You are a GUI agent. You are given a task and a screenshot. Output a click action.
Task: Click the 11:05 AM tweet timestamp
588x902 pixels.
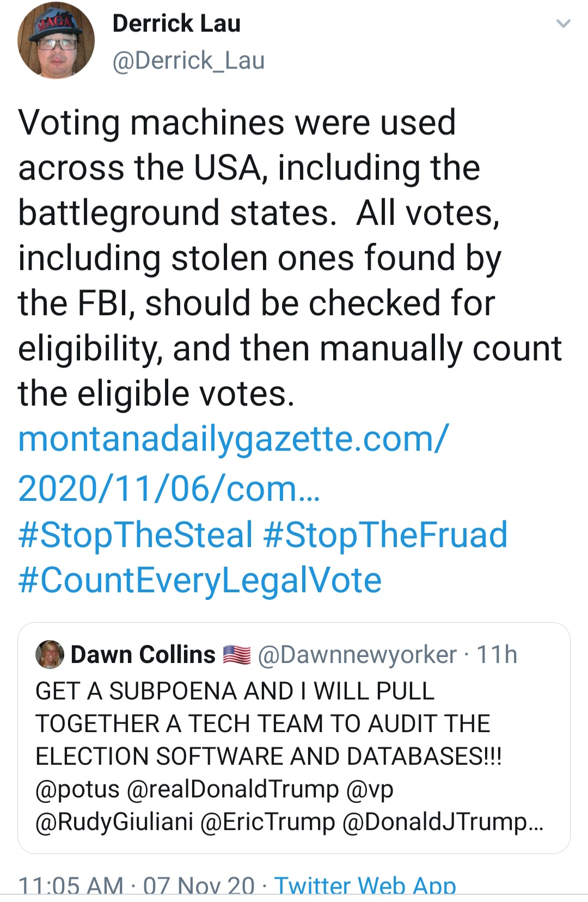71,885
